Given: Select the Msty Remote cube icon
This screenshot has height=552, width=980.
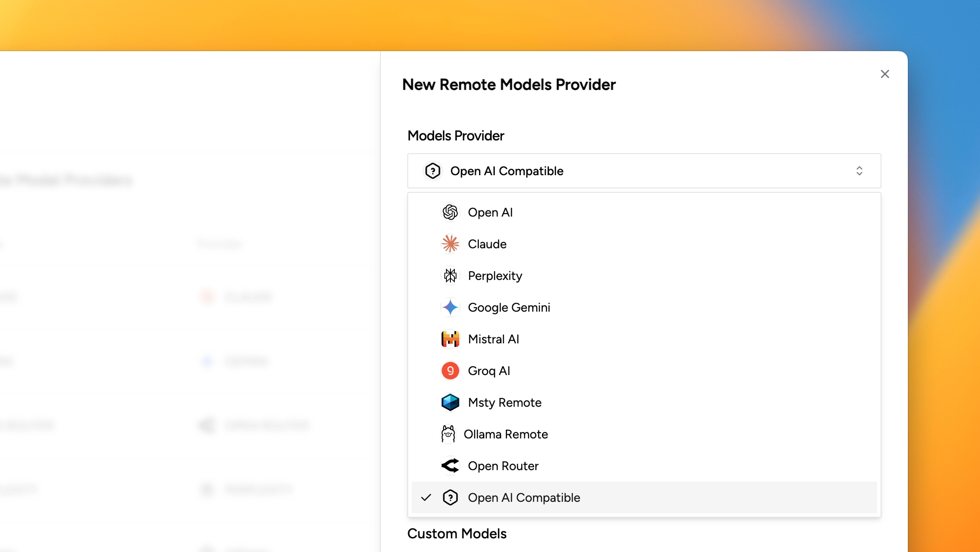Looking at the screenshot, I should pyautogui.click(x=450, y=402).
